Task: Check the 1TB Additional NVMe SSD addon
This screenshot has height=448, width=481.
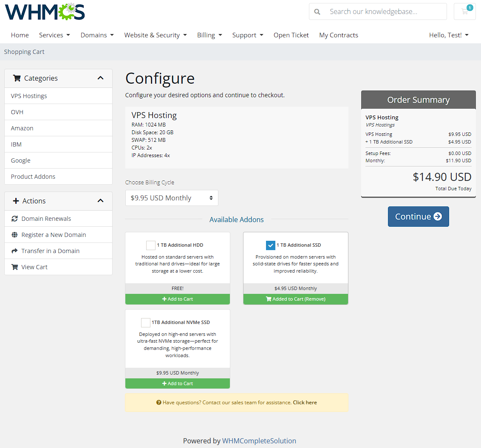Action: (146, 322)
